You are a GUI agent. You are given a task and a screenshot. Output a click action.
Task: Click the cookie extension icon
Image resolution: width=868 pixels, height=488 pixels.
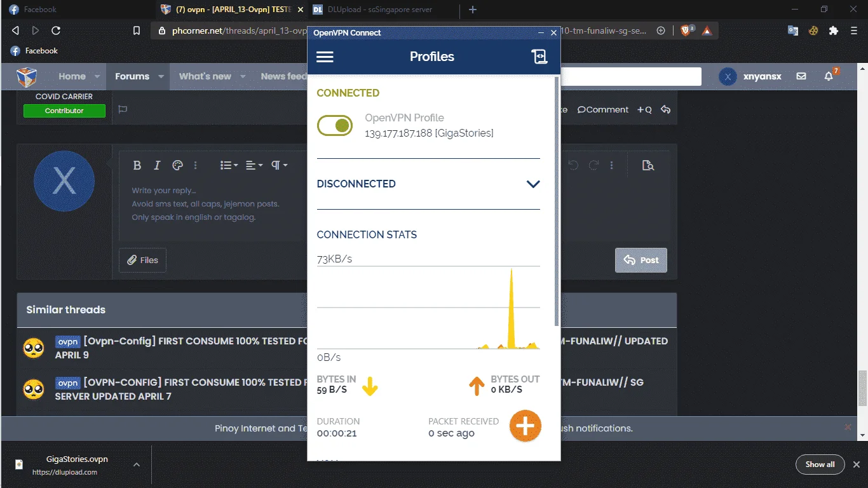click(813, 30)
